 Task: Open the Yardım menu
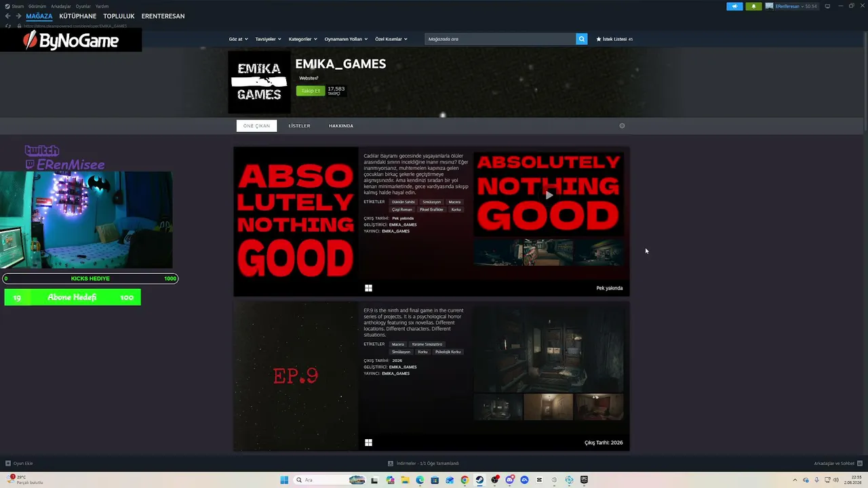tap(102, 6)
